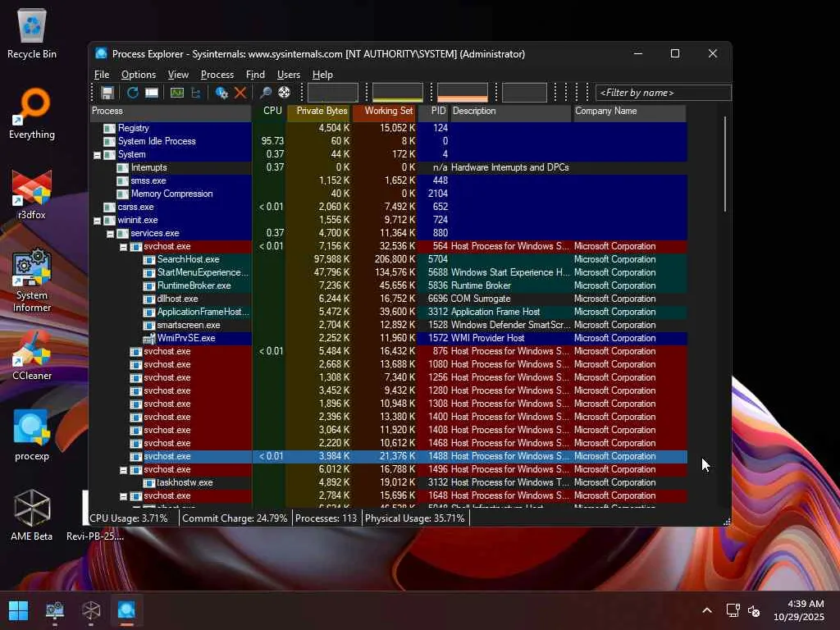Click the I/O mini graph in toolbar
This screenshot has width=840, height=630.
pos(524,93)
